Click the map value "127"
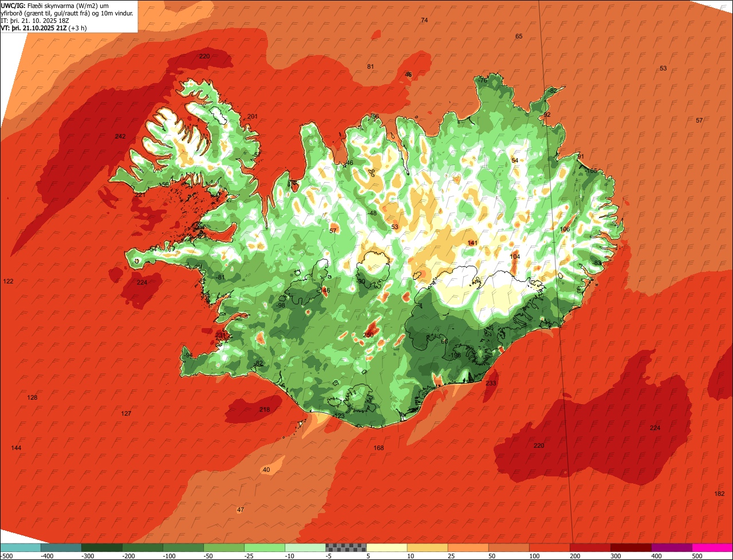733x560 pixels. point(126,413)
